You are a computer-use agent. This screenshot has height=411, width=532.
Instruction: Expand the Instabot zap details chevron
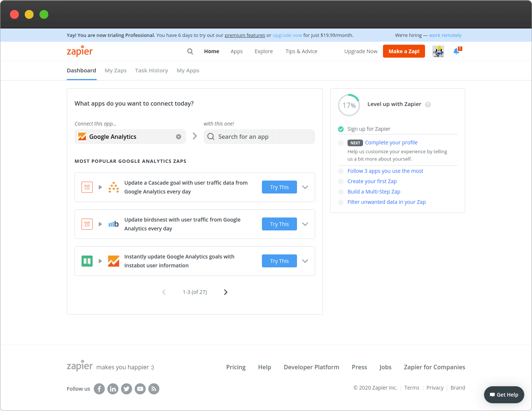[x=305, y=261]
